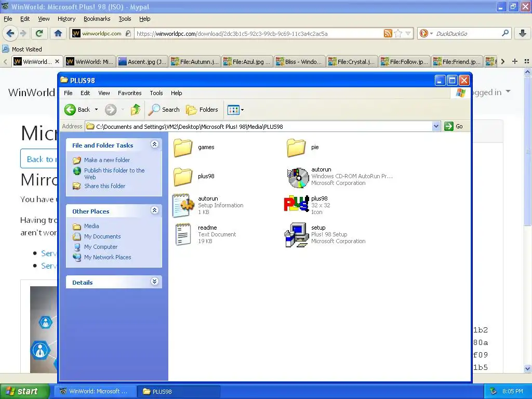Viewport: 532px width, 399px height.
Task: Close the active WinWorld tab
Action: point(57,61)
